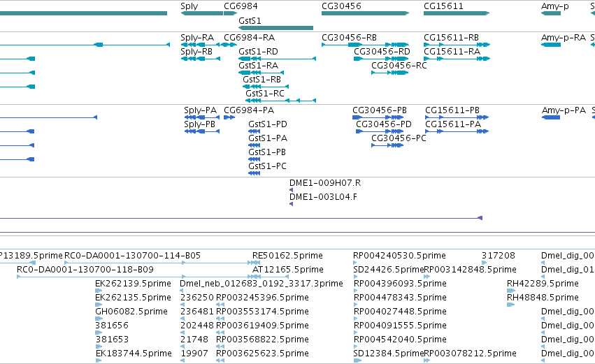
Task: Click the DME1-009H07.R feature label
Action: click(325, 183)
